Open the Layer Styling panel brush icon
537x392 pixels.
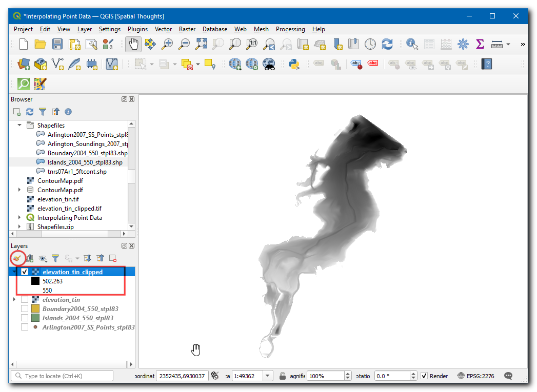[17, 258]
